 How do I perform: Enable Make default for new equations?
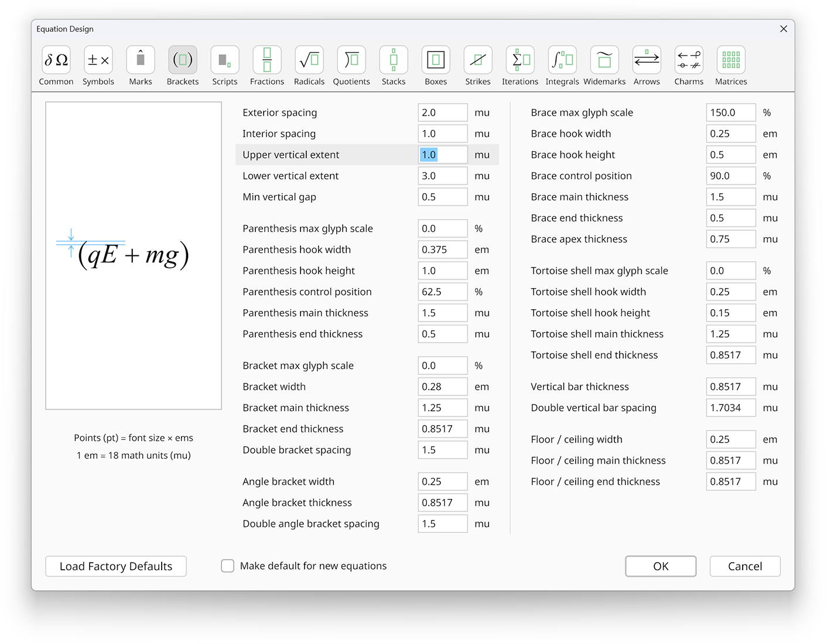(x=227, y=566)
